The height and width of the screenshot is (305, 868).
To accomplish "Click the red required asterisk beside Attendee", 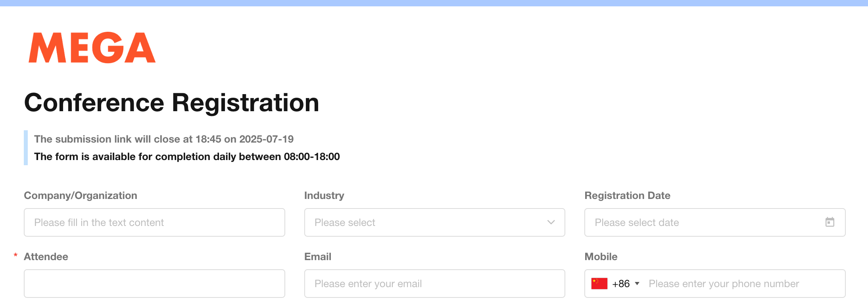I will [x=15, y=255].
